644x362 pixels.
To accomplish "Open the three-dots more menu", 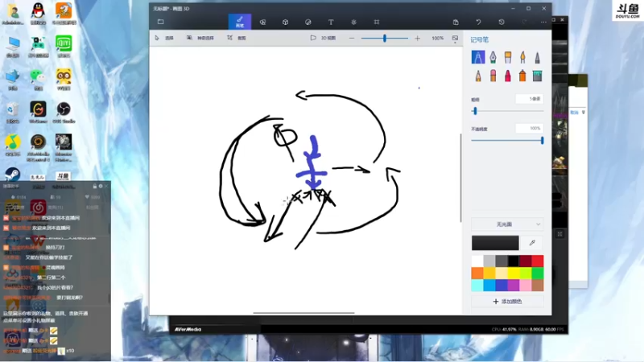I will coord(544,23).
